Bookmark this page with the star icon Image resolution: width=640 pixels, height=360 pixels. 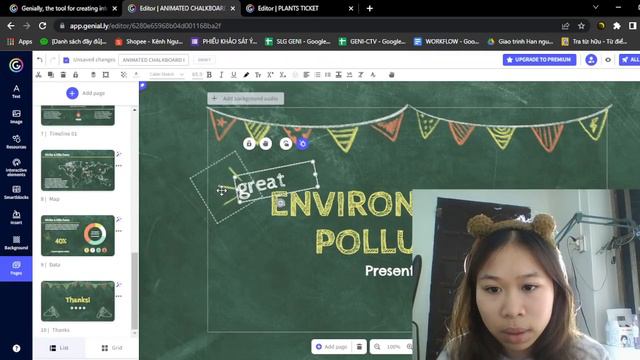tap(581, 26)
